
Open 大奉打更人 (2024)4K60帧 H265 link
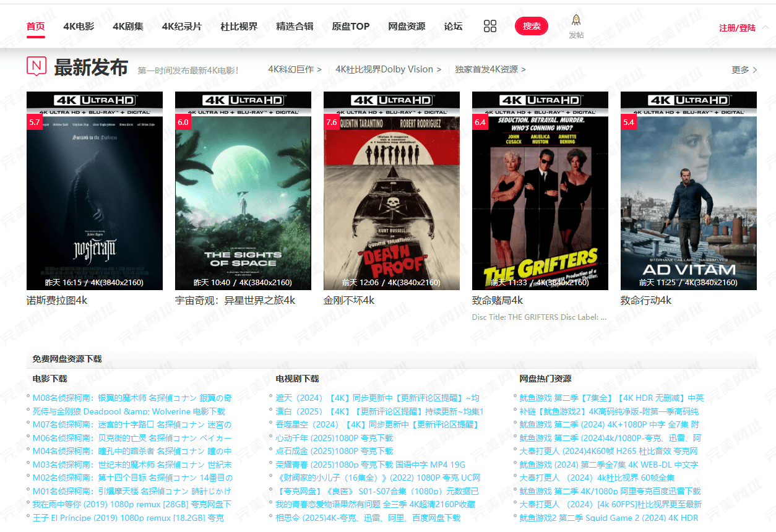pyautogui.click(x=608, y=451)
